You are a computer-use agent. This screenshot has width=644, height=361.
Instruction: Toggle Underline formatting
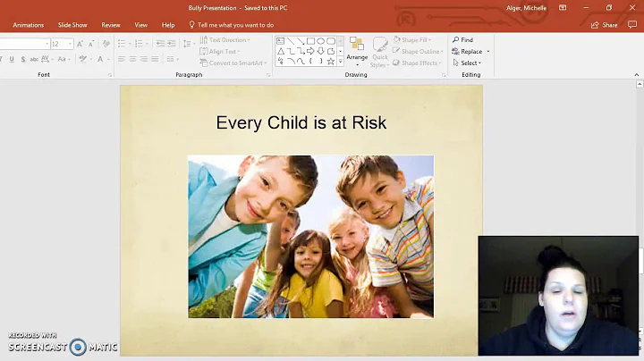coord(12,59)
